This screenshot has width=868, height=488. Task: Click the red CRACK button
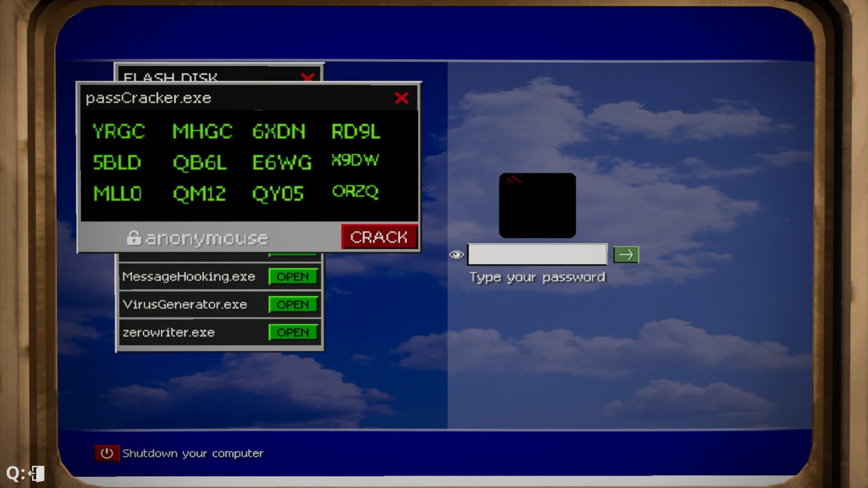point(379,237)
